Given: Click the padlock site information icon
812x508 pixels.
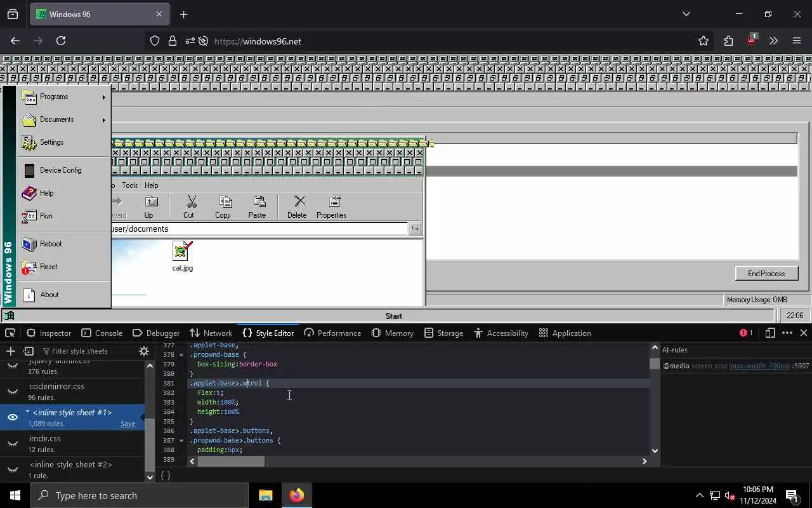Looking at the screenshot, I should click(x=172, y=41).
